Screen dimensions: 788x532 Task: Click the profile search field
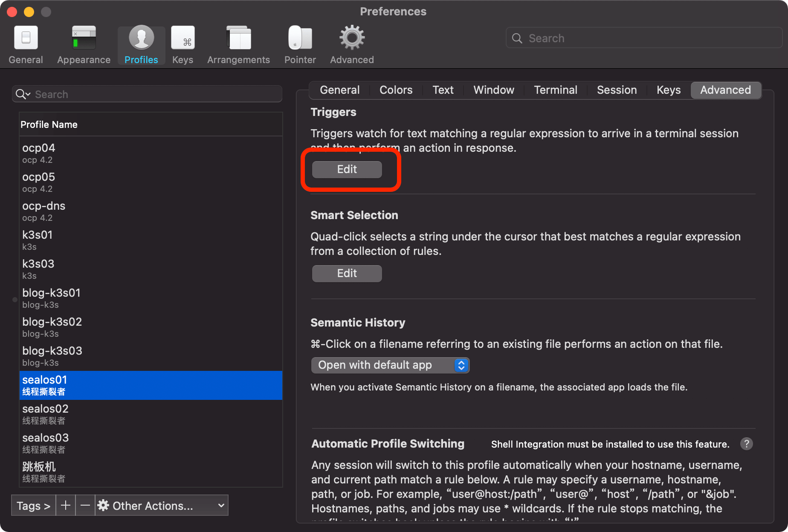147,94
